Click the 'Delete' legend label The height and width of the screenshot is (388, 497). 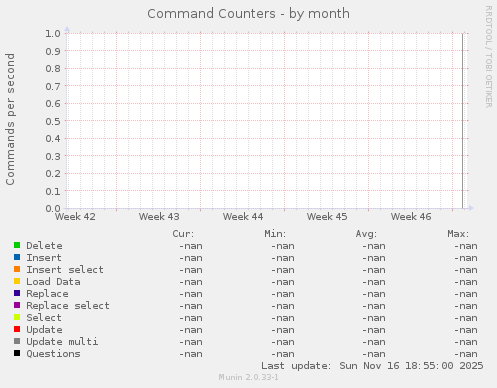click(x=44, y=246)
